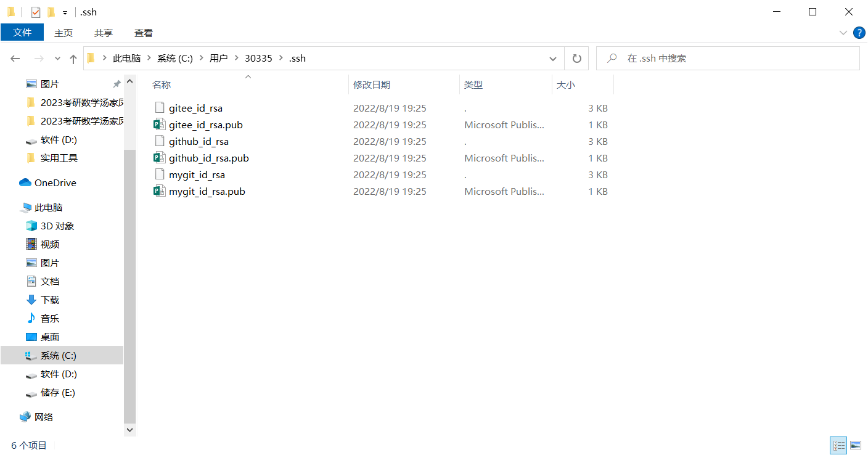Refresh the .ssh folder view

[x=576, y=59]
